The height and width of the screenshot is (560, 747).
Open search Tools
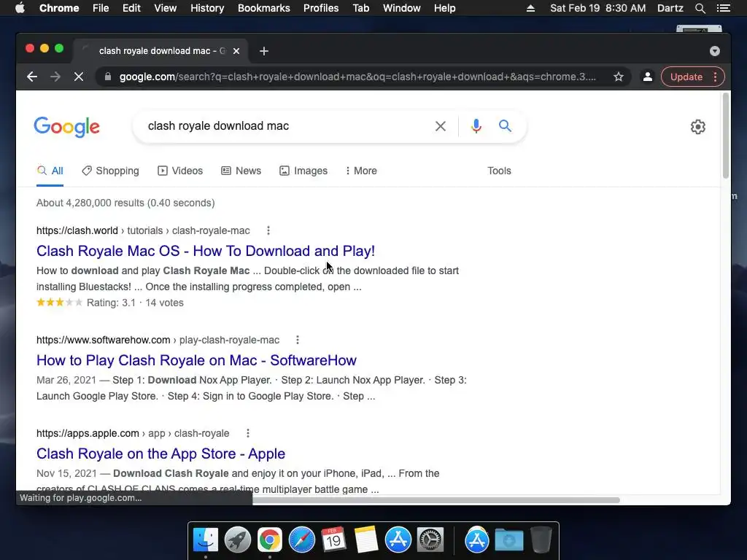point(499,171)
